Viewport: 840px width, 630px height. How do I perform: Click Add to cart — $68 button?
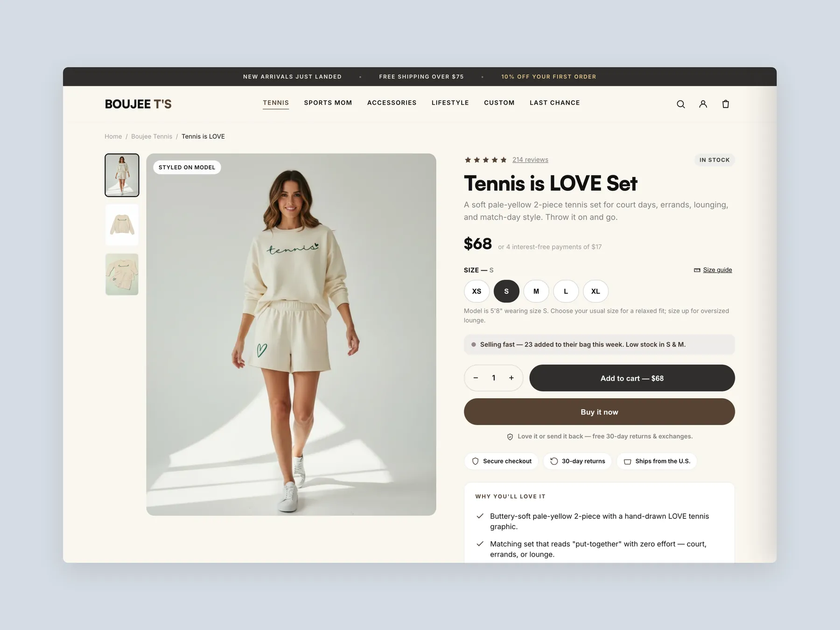pos(632,378)
